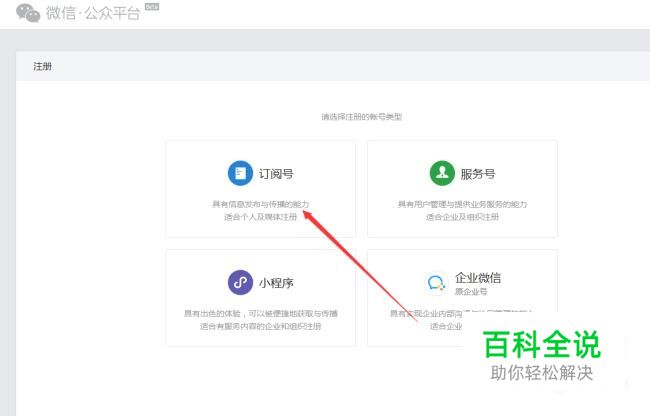Click the 原企业号 subtitle text
This screenshot has height=416, width=650.
[x=471, y=292]
